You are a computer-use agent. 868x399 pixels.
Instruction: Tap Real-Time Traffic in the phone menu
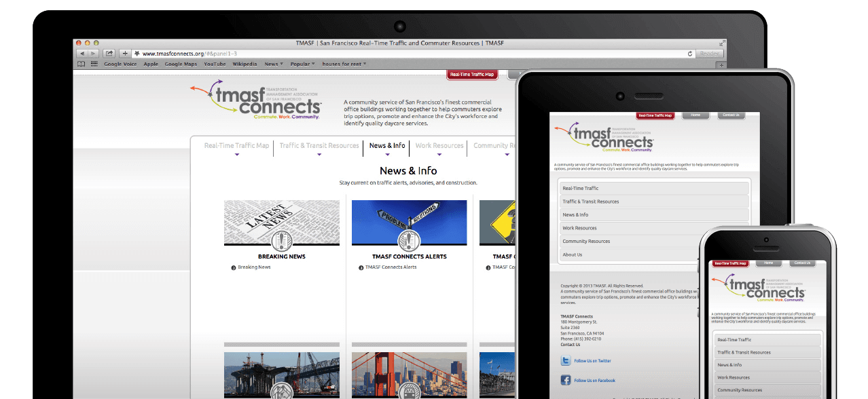coord(767,340)
